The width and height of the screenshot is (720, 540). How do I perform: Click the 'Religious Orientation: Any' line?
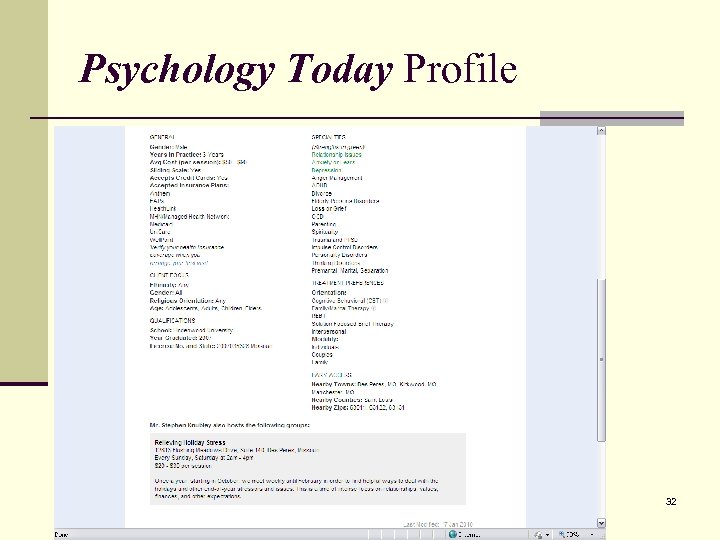tap(187, 301)
